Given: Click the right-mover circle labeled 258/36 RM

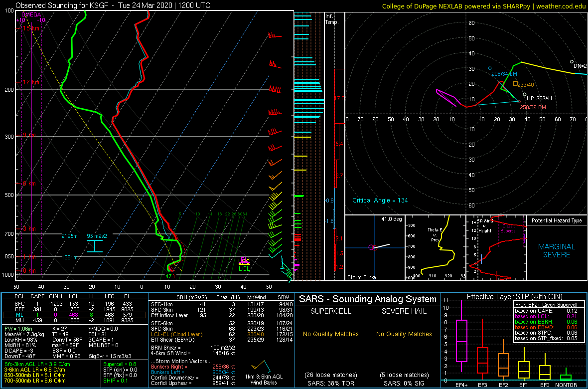Looking at the screenshot, I should pos(519,101).
